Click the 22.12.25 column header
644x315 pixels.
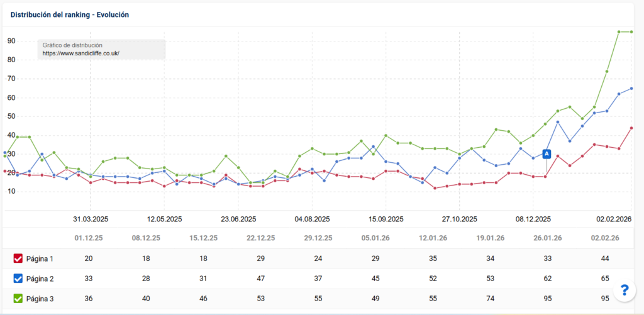click(x=260, y=238)
